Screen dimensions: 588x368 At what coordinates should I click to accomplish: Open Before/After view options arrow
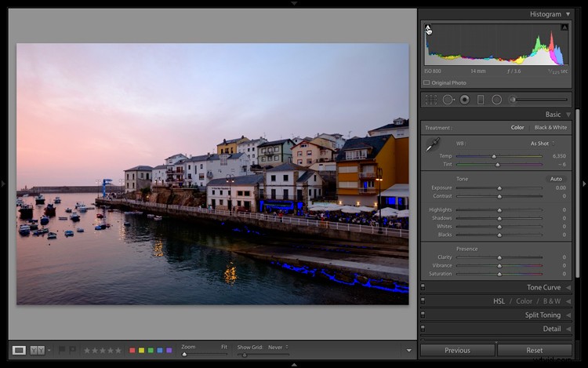pyautogui.click(x=49, y=351)
